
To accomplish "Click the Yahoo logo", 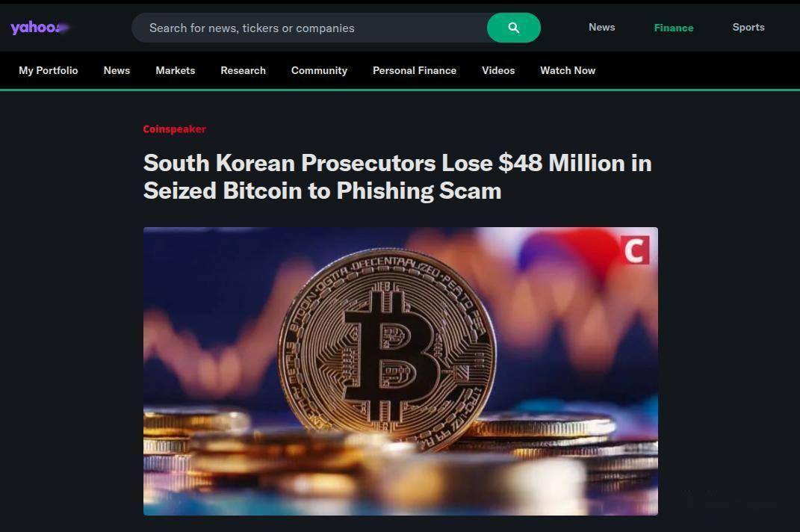I will 40,28.
